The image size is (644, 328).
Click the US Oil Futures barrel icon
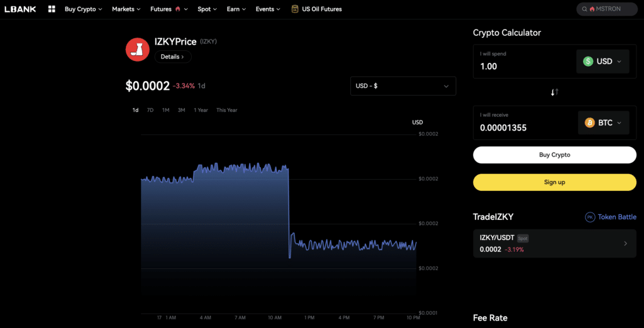point(294,9)
